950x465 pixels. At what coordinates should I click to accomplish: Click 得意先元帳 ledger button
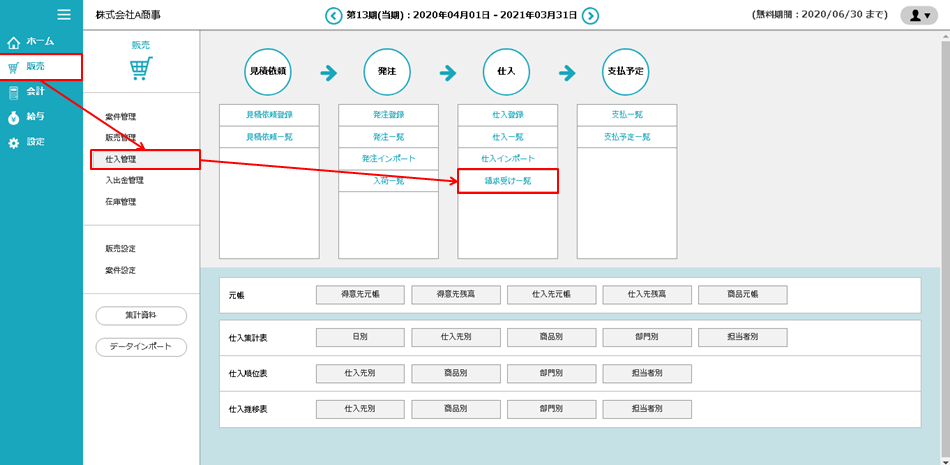360,295
